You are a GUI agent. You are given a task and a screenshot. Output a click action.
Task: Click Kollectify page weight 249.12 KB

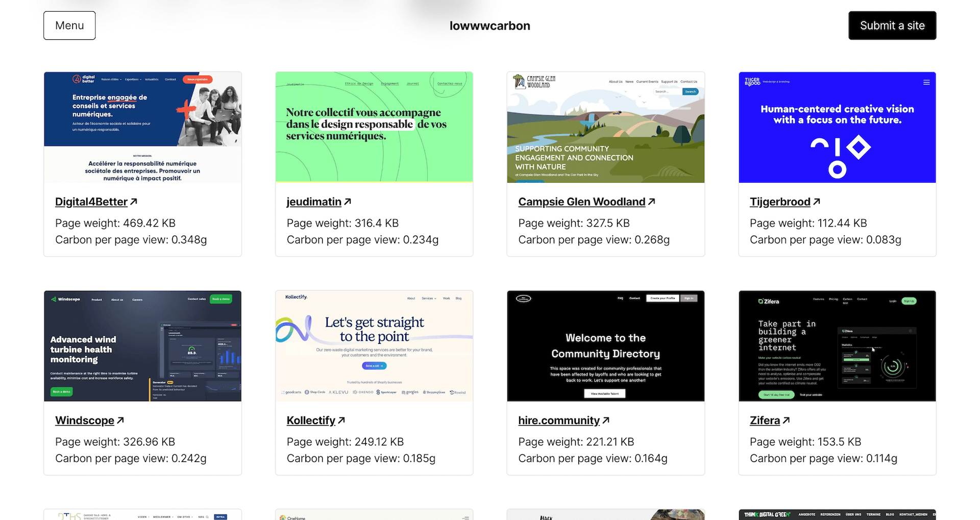point(345,442)
